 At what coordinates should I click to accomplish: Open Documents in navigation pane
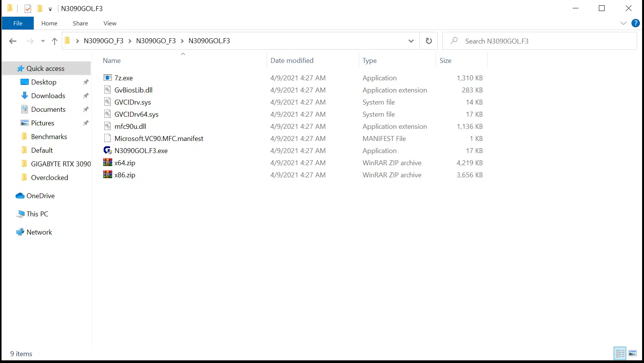(48, 110)
